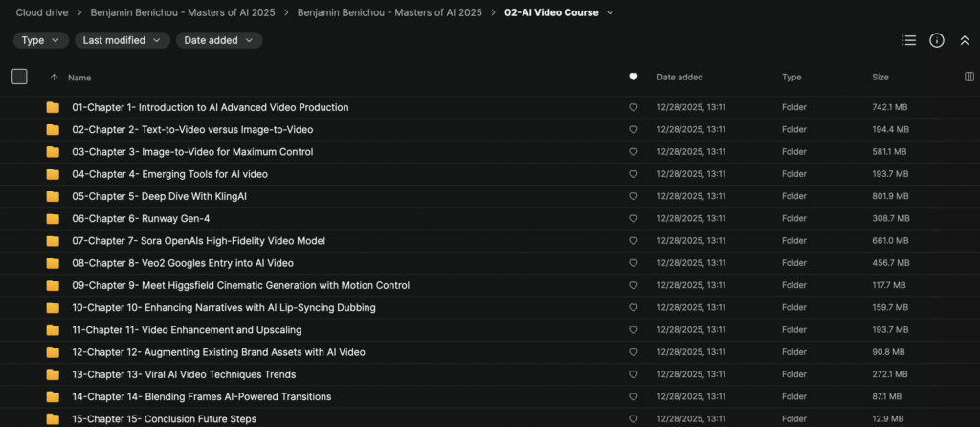The width and height of the screenshot is (980, 427).
Task: Favourite 06-Chapter 6 Runway Gen-4 folder
Action: pyautogui.click(x=634, y=219)
